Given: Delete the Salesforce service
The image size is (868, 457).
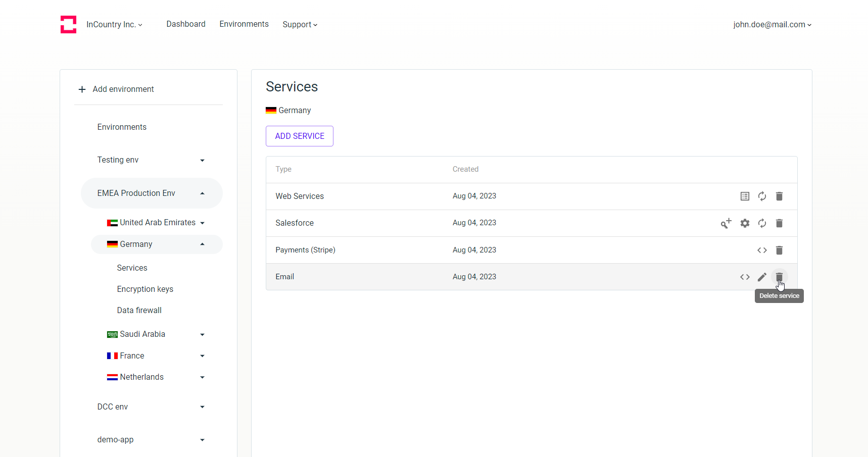Looking at the screenshot, I should (x=779, y=223).
